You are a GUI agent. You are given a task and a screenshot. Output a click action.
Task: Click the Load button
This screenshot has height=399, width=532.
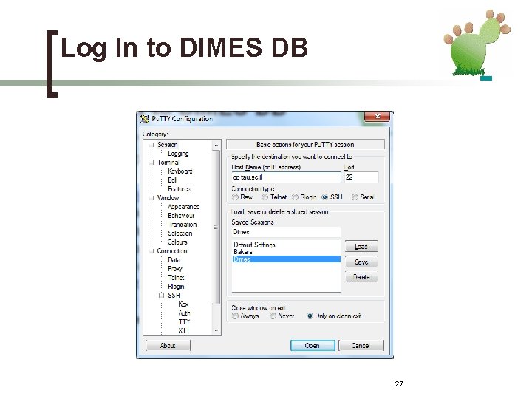[361, 247]
